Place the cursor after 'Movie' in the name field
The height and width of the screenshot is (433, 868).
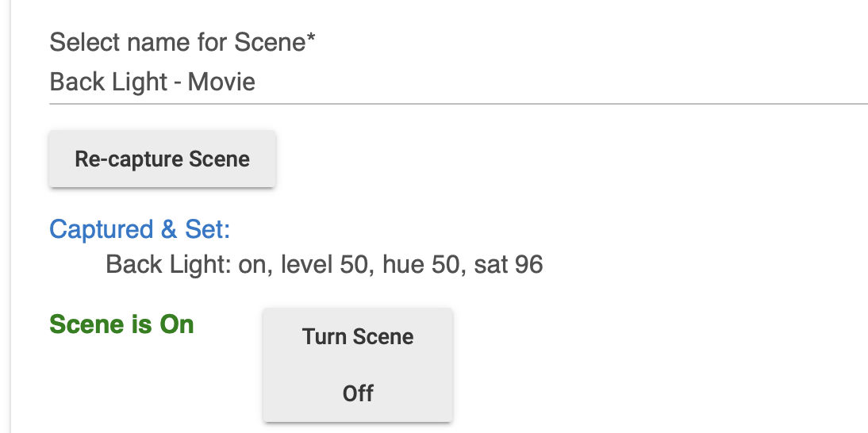[x=257, y=82]
